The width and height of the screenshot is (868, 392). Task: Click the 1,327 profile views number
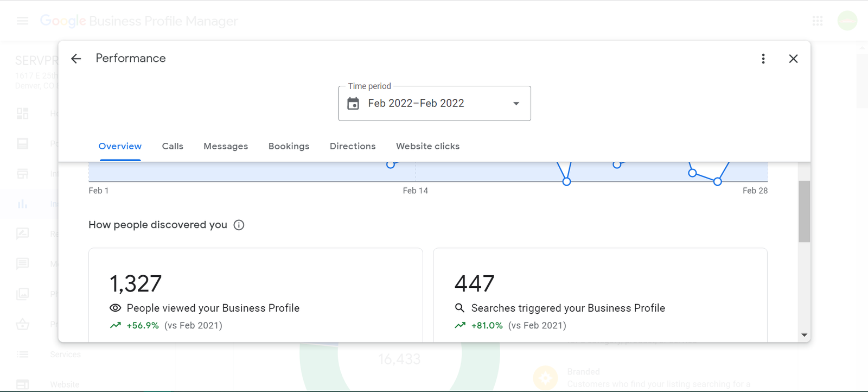coord(136,283)
